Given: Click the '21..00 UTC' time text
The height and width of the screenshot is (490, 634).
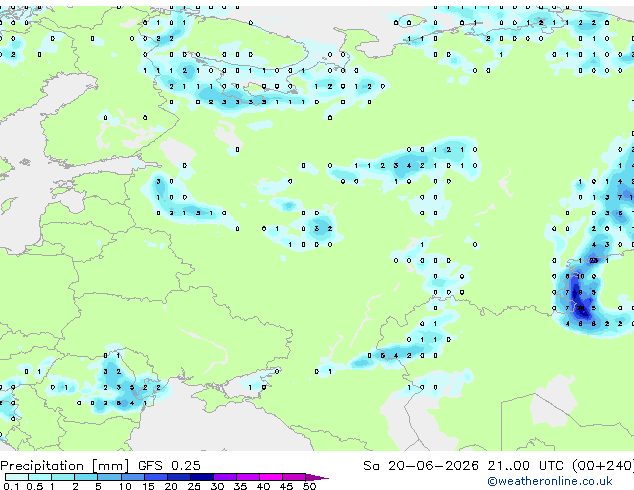Looking at the screenshot, I should [525, 466].
